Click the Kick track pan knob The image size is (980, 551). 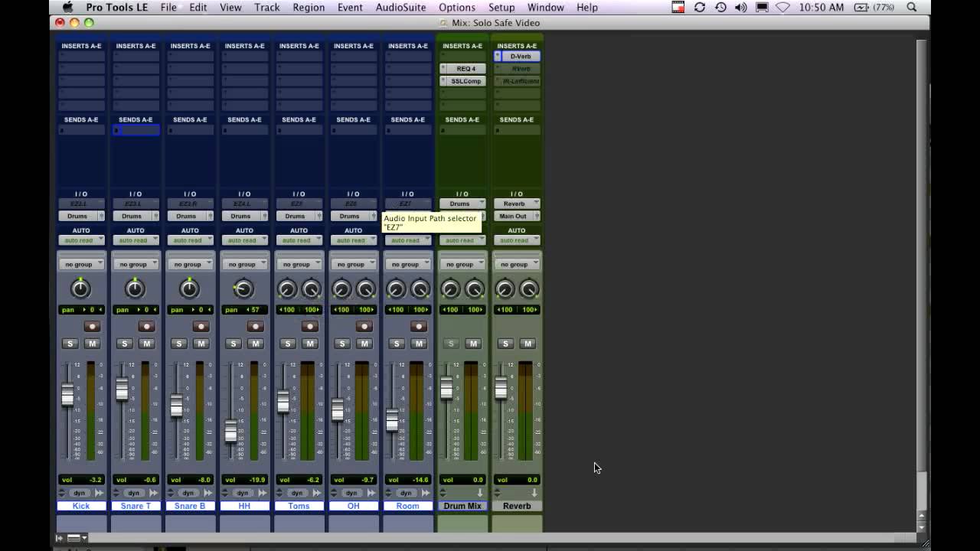click(x=80, y=289)
